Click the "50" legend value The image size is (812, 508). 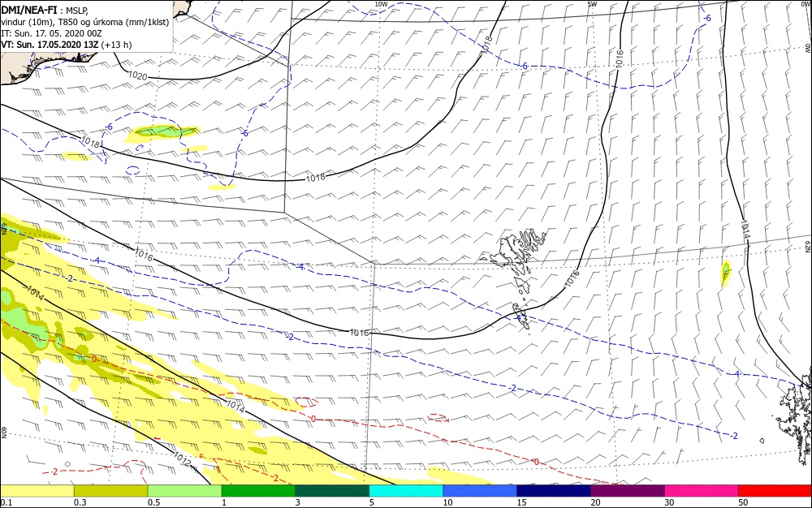tap(743, 502)
